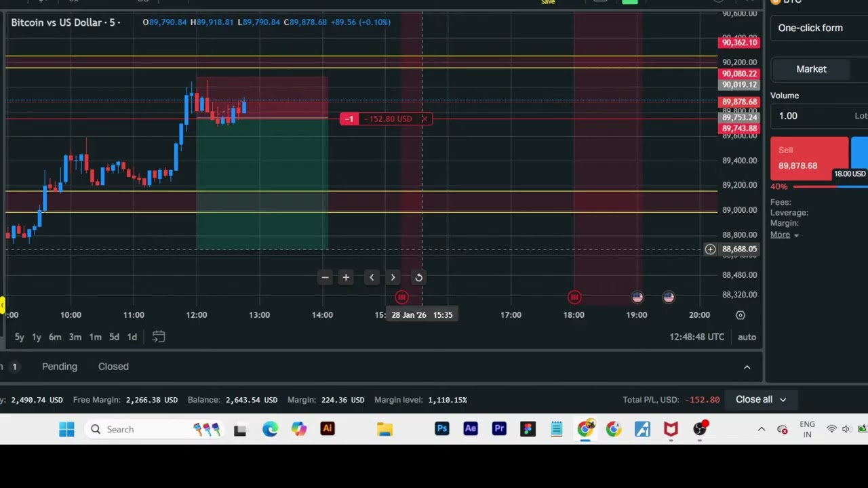868x488 pixels.
Task: Open the red economic event marker near 15:00
Action: 401,297
